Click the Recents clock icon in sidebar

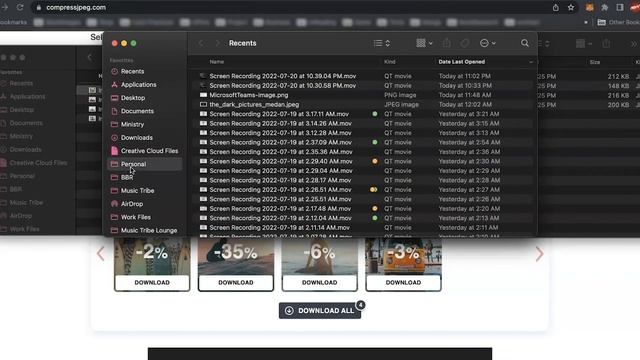coord(114,71)
